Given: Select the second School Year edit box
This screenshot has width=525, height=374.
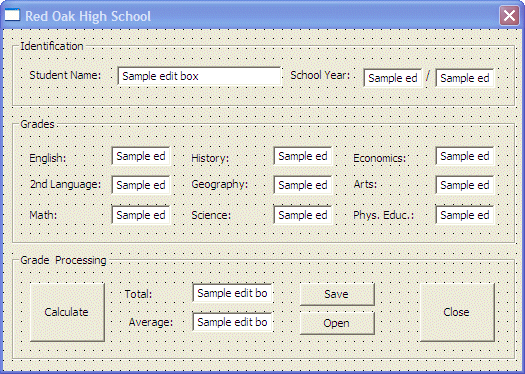Looking at the screenshot, I should [465, 78].
